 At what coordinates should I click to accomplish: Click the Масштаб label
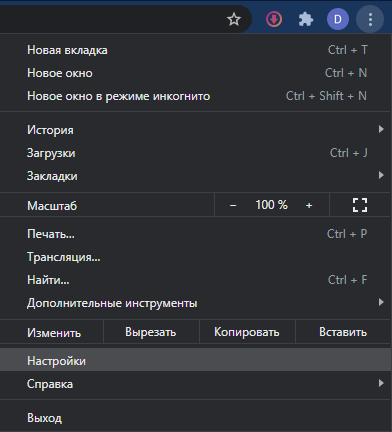coord(52,206)
